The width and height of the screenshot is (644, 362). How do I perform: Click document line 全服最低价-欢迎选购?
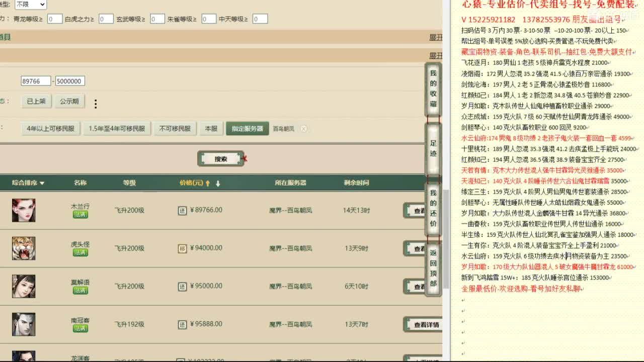[522, 289]
